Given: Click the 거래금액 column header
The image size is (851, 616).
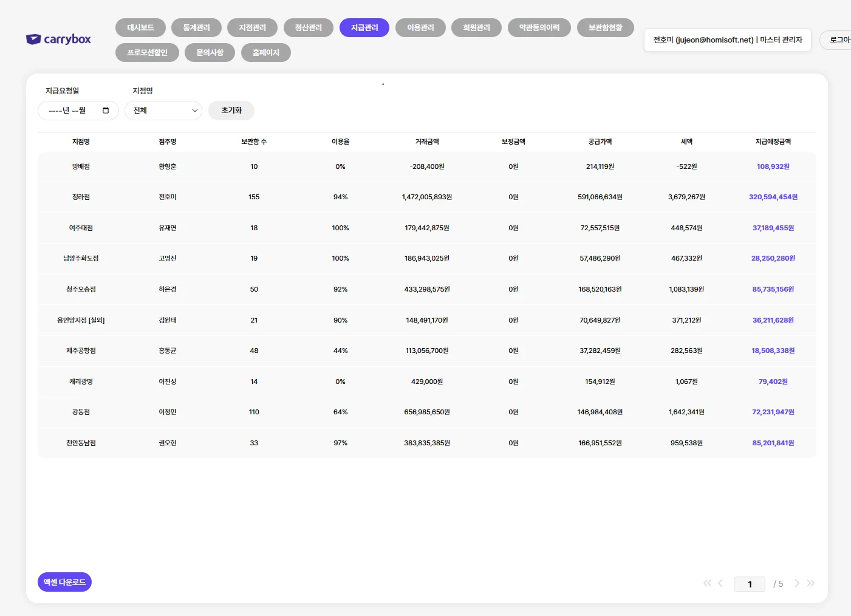Looking at the screenshot, I should tap(427, 142).
